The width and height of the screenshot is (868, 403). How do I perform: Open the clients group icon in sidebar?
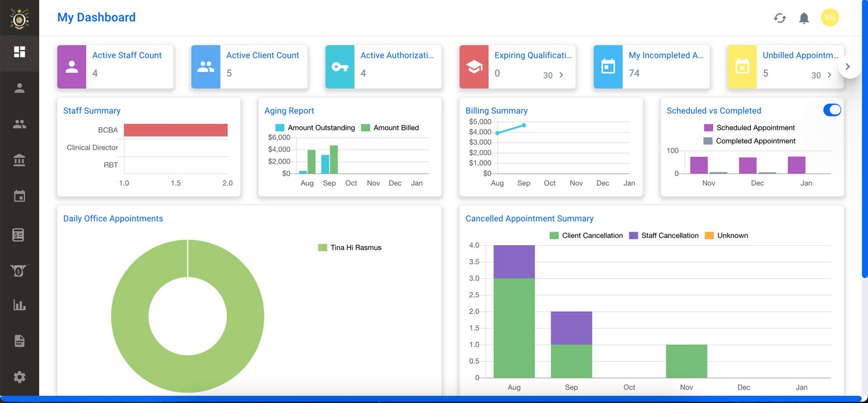[x=20, y=124]
